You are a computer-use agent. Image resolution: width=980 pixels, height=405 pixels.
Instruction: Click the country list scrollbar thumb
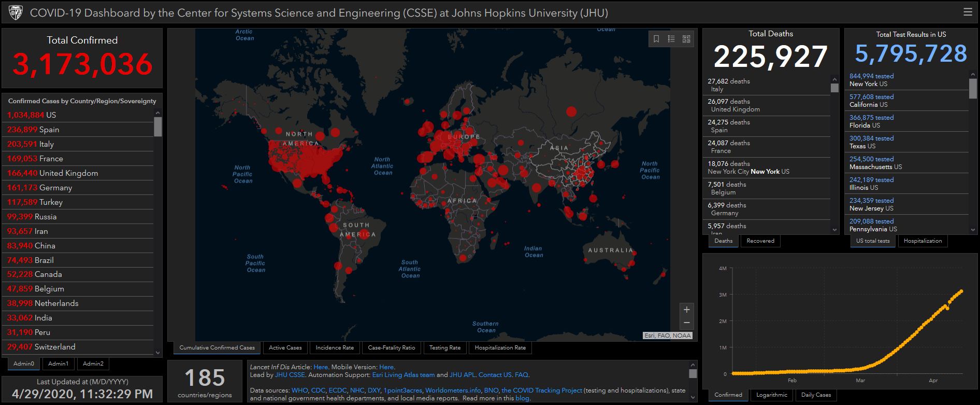[158, 127]
